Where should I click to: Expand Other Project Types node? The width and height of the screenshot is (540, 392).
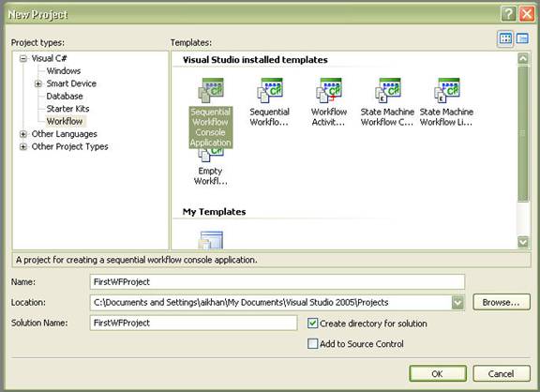23,147
